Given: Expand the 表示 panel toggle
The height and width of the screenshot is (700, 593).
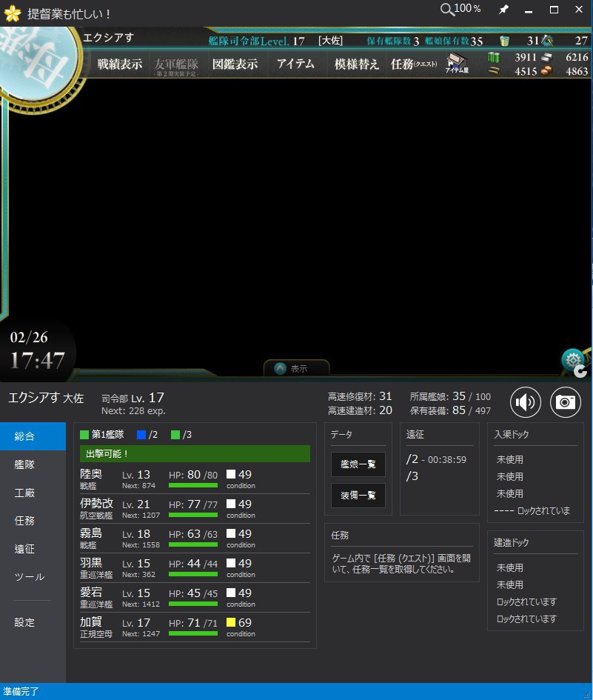Looking at the screenshot, I should (x=296, y=368).
